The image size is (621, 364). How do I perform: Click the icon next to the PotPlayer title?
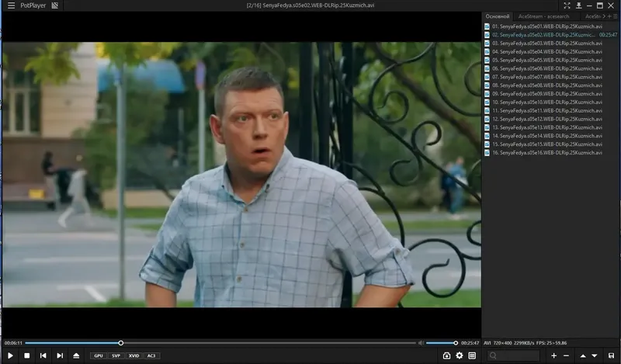(55, 5)
